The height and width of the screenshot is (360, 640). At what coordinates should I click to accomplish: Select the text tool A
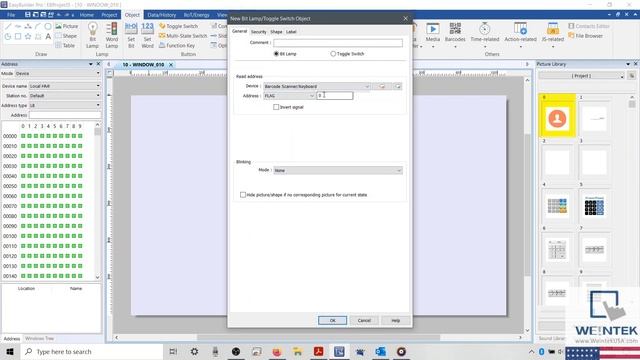pyautogui.click(x=48, y=36)
